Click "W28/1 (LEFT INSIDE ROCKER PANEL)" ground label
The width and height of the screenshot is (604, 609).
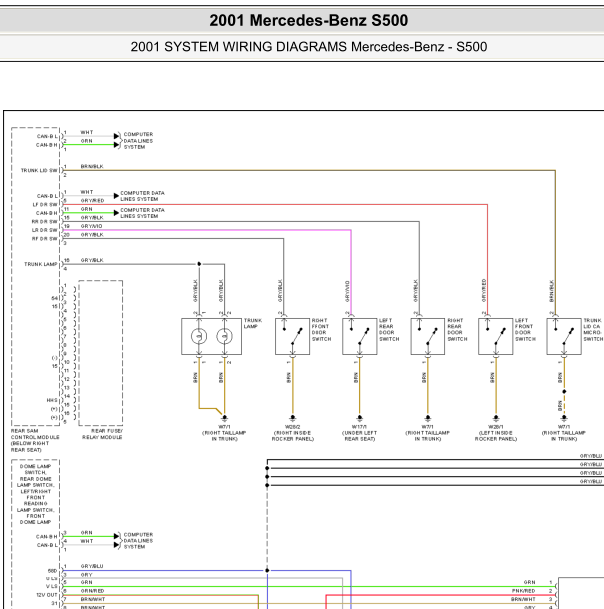[x=496, y=433]
